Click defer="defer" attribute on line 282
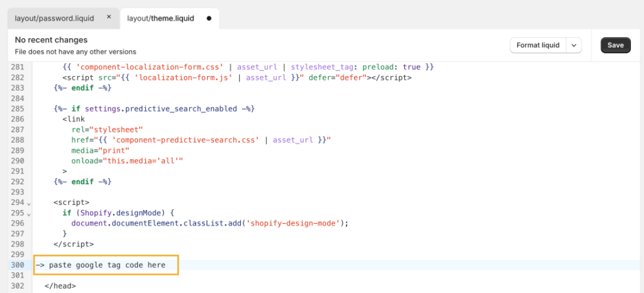This screenshot has height=293, width=644. tap(337, 77)
